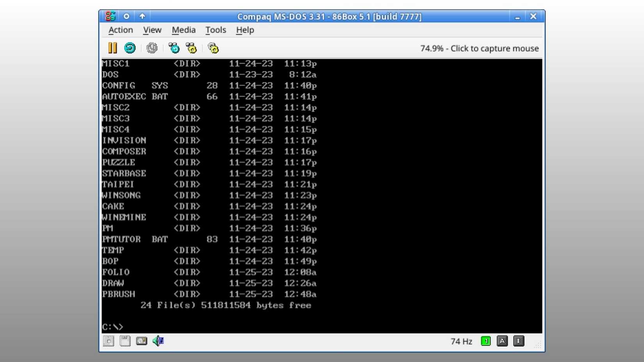Pause the emulation with the pause icon
This screenshot has width=644, height=362.
click(112, 48)
